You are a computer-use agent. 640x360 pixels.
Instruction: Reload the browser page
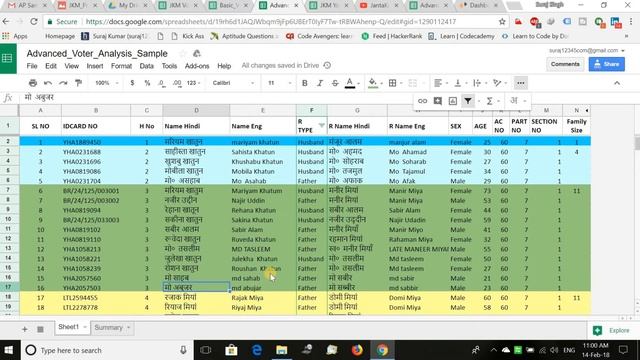coord(34,22)
